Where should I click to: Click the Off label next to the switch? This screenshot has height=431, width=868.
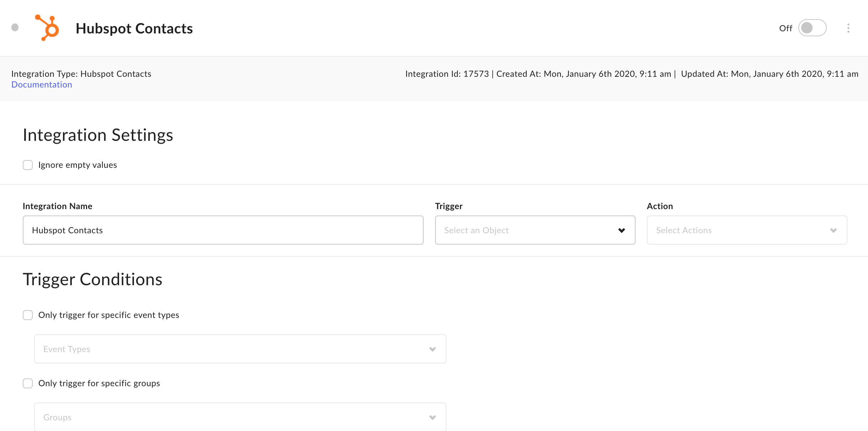click(x=786, y=28)
